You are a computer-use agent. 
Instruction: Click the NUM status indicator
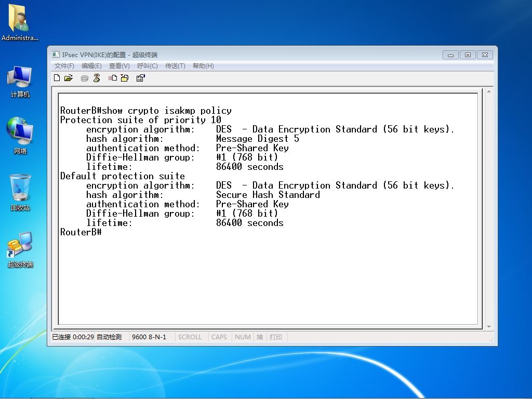tap(243, 337)
